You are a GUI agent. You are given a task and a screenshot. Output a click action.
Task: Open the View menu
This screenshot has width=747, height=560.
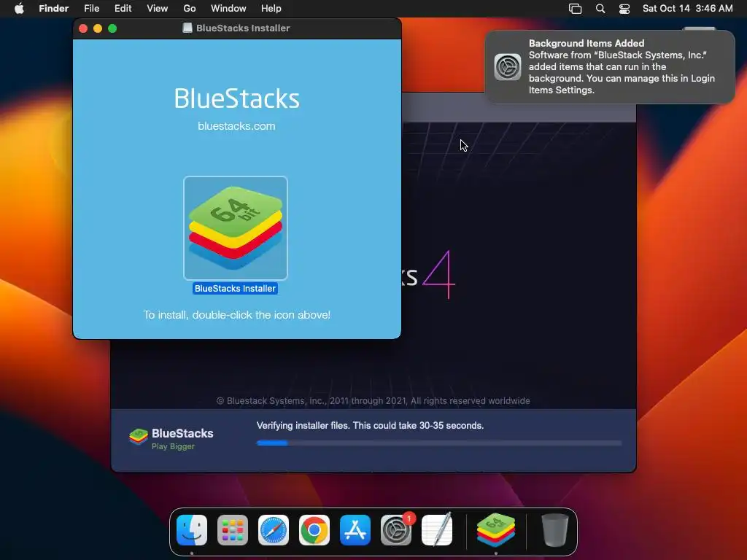click(158, 9)
